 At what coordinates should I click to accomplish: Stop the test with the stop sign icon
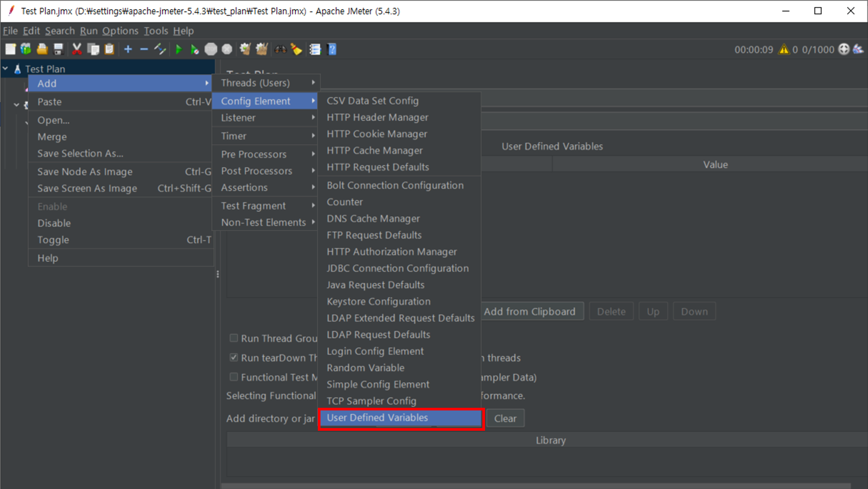(x=211, y=49)
